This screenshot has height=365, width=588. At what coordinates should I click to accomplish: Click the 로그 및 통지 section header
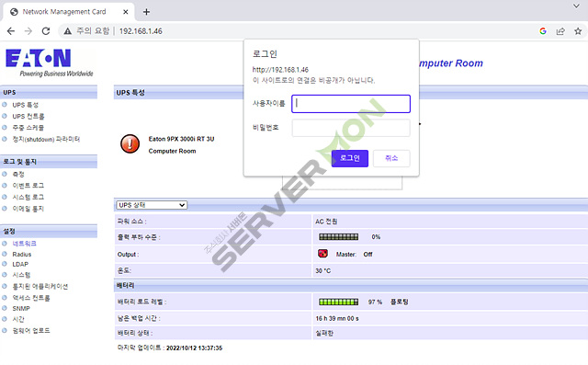49,162
